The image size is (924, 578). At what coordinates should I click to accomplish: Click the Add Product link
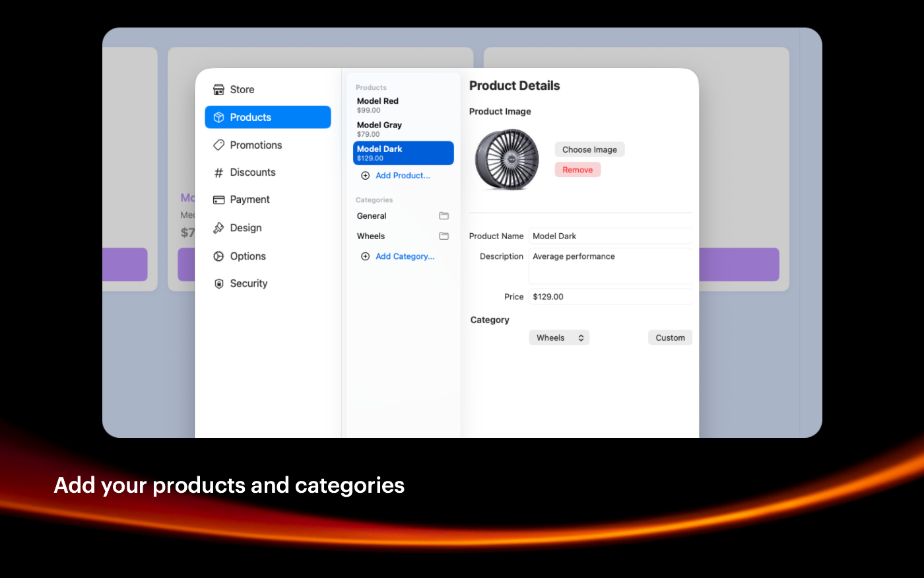pyautogui.click(x=402, y=176)
